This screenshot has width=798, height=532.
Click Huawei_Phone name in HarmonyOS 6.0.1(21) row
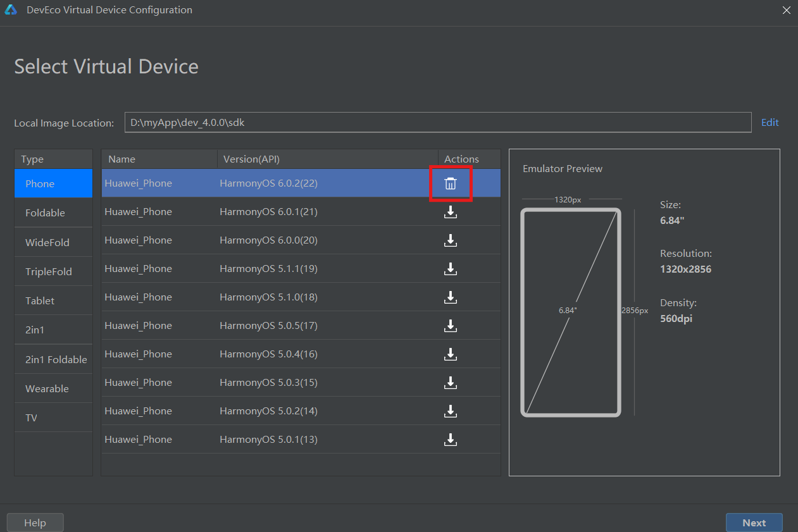[x=138, y=212]
